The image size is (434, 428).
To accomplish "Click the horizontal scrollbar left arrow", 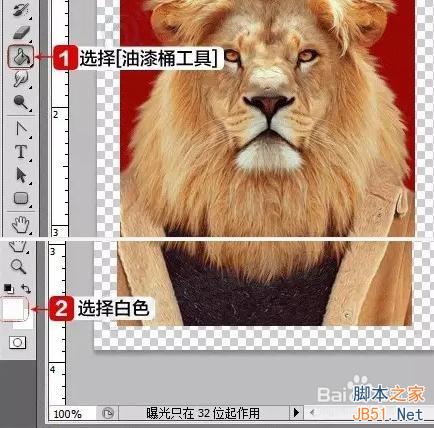I will coord(312,413).
